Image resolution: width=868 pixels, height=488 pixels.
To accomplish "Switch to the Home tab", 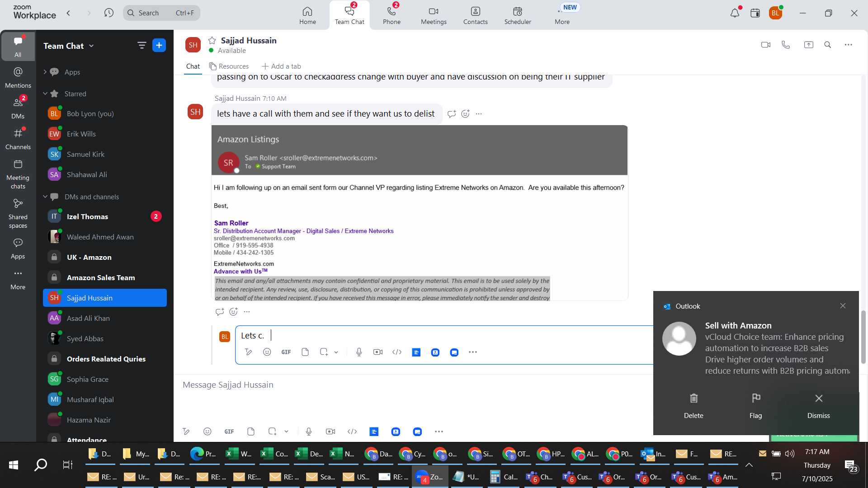I will [x=307, y=15].
